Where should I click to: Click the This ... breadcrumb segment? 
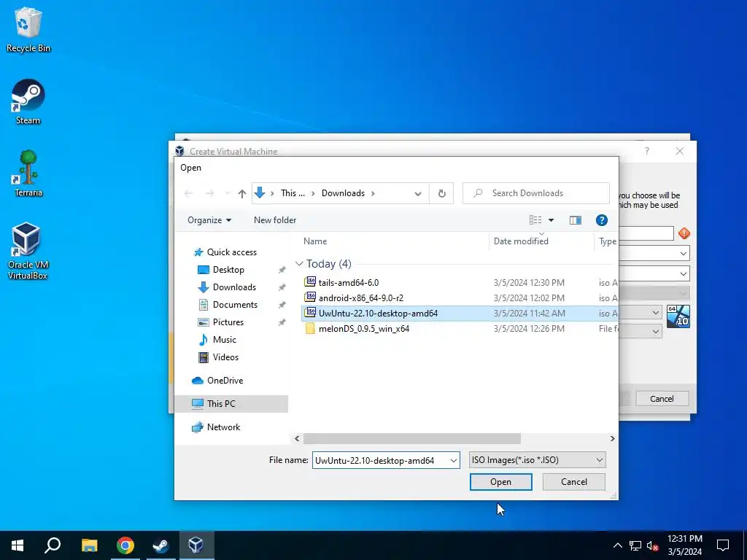tap(293, 192)
